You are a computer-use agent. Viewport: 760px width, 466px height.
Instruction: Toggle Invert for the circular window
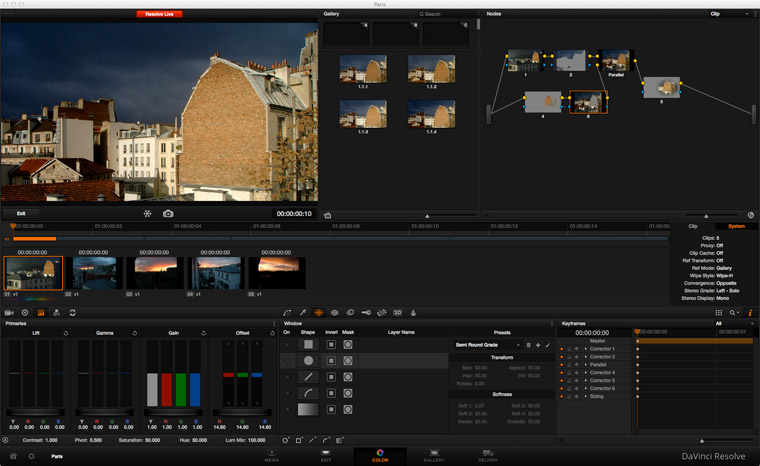coord(331,361)
